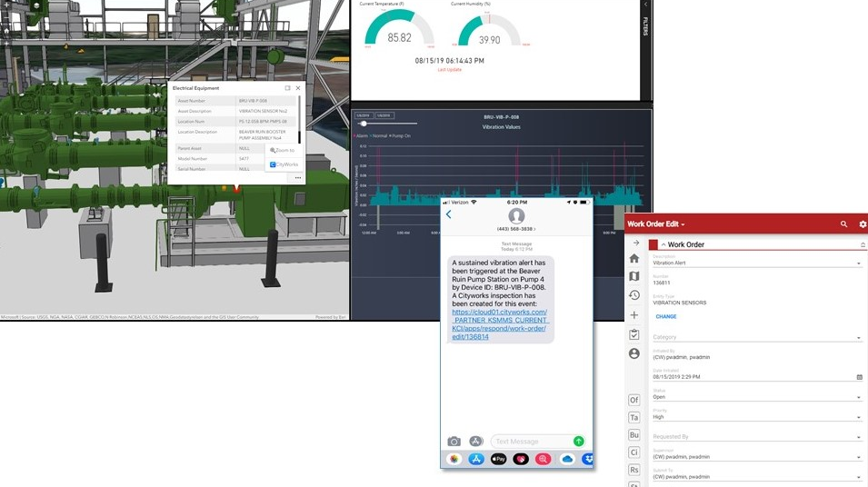Toggle the Pump On series in legend
The width and height of the screenshot is (868, 487).
pos(400,135)
